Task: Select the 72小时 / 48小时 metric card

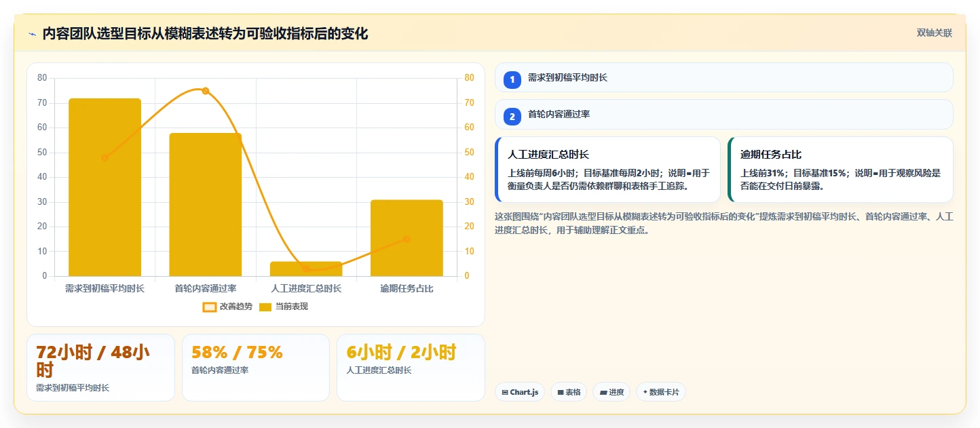Action: point(101,368)
